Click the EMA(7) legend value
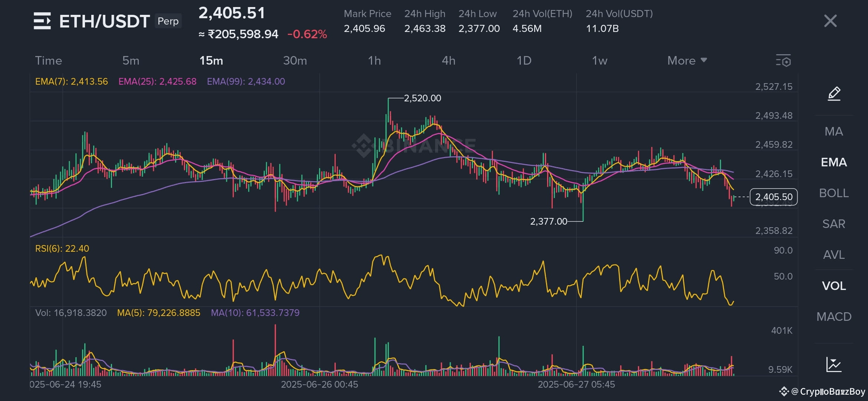868x401 pixels. [x=71, y=81]
